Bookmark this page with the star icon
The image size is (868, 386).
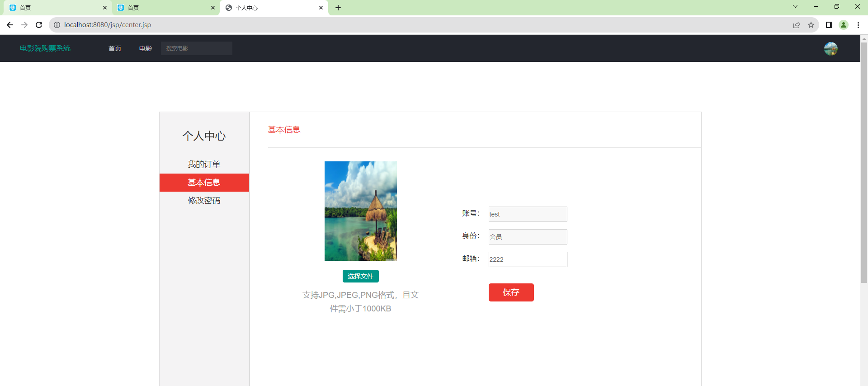click(811, 25)
